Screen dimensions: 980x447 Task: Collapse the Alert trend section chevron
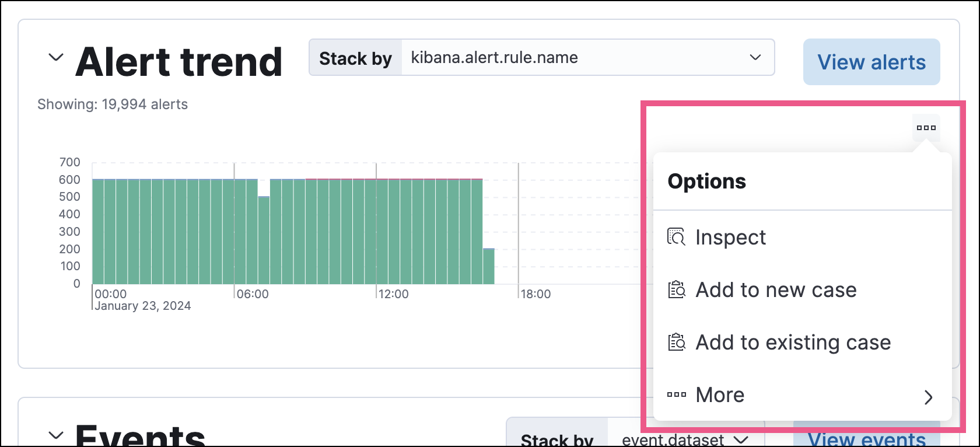pyautogui.click(x=55, y=58)
